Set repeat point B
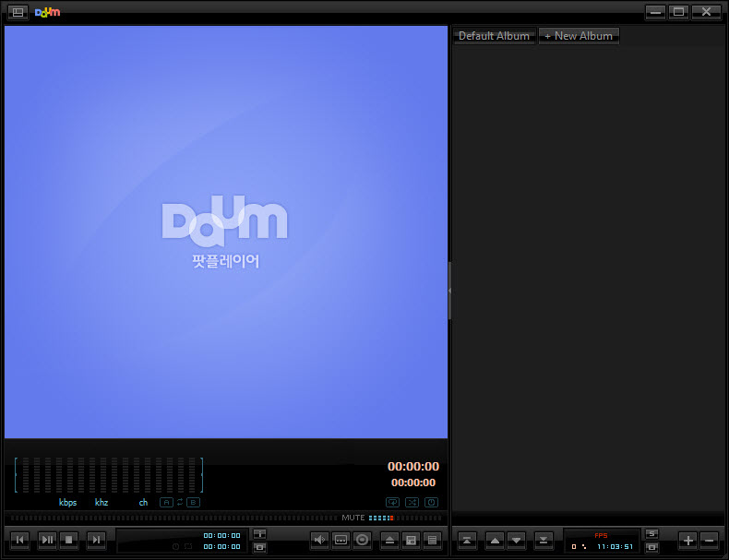This screenshot has width=729, height=560. (194, 503)
